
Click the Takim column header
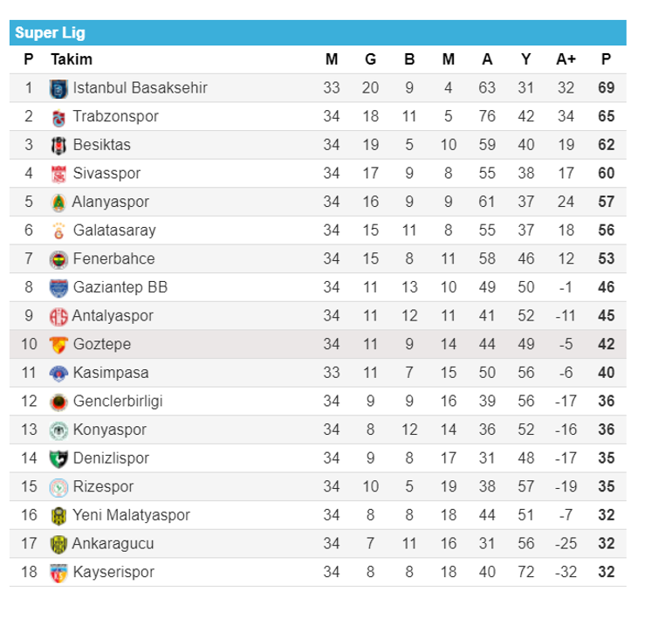pos(72,59)
